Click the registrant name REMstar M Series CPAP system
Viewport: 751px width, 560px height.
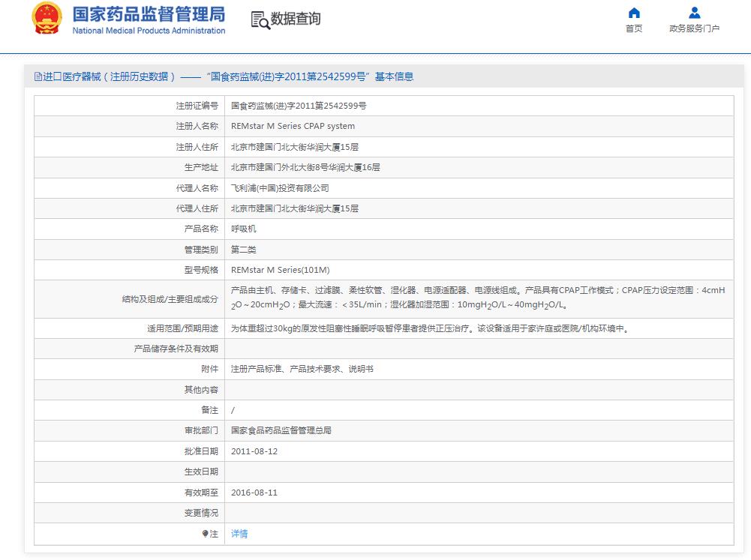[x=293, y=126]
